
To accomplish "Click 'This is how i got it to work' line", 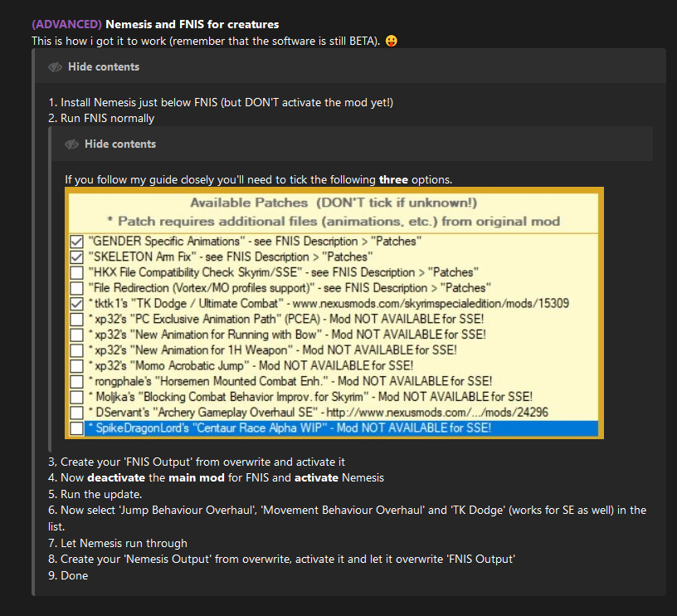I will click(x=206, y=41).
